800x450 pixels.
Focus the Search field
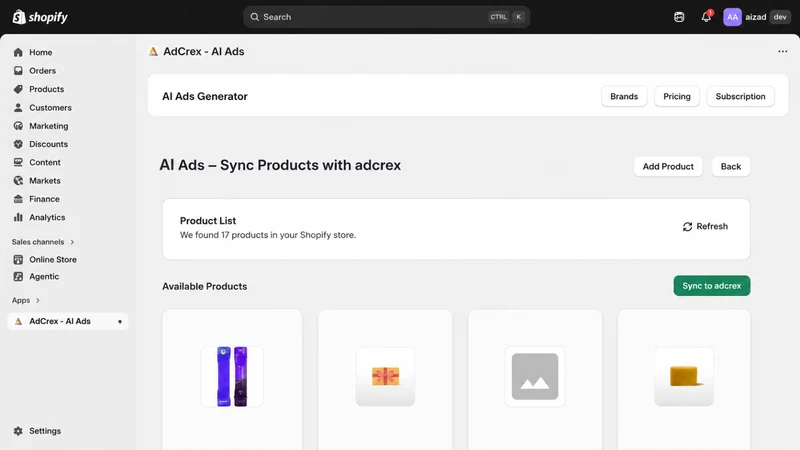coord(386,17)
